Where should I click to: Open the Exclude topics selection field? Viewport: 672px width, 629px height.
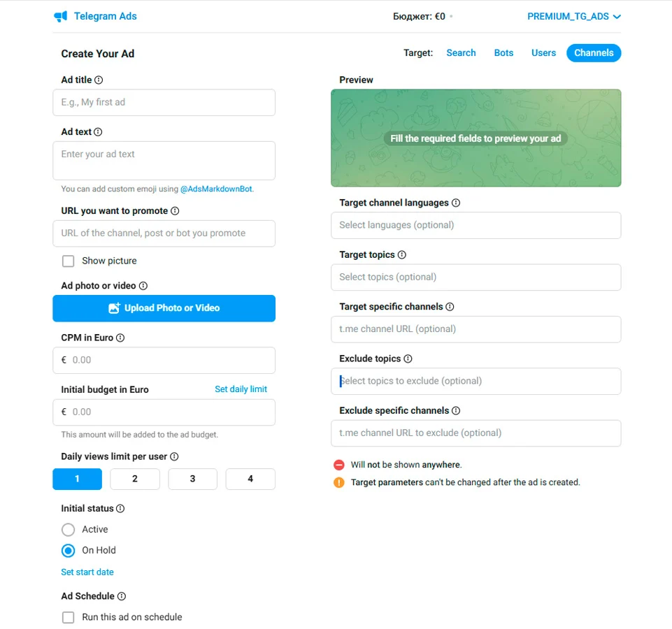[x=476, y=382]
